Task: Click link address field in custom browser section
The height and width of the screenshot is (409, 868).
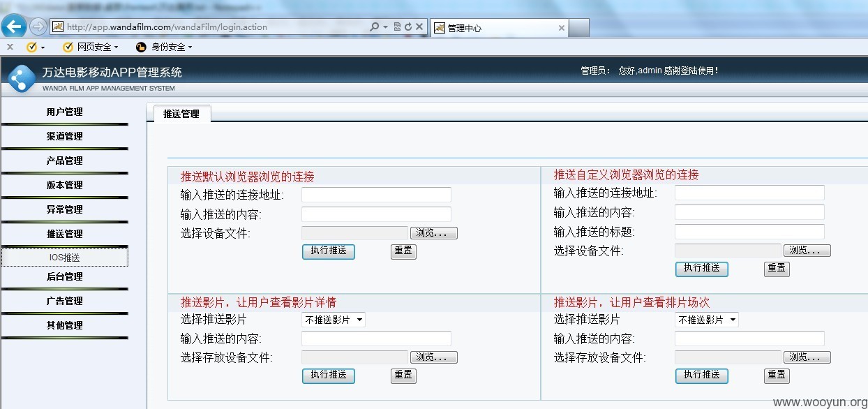Action: pos(749,193)
